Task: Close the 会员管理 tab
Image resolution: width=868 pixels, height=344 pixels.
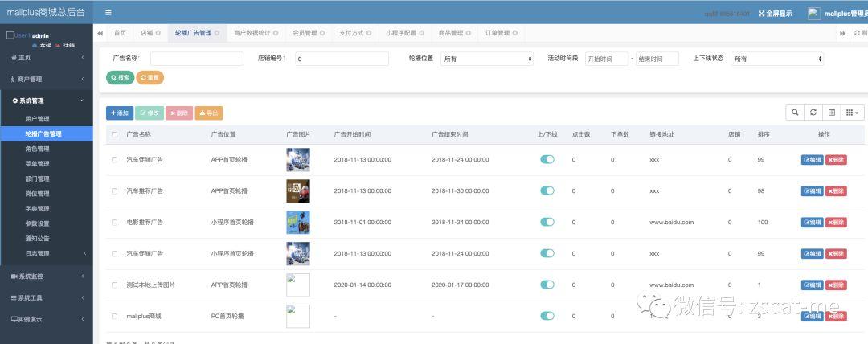Action: pos(322,33)
